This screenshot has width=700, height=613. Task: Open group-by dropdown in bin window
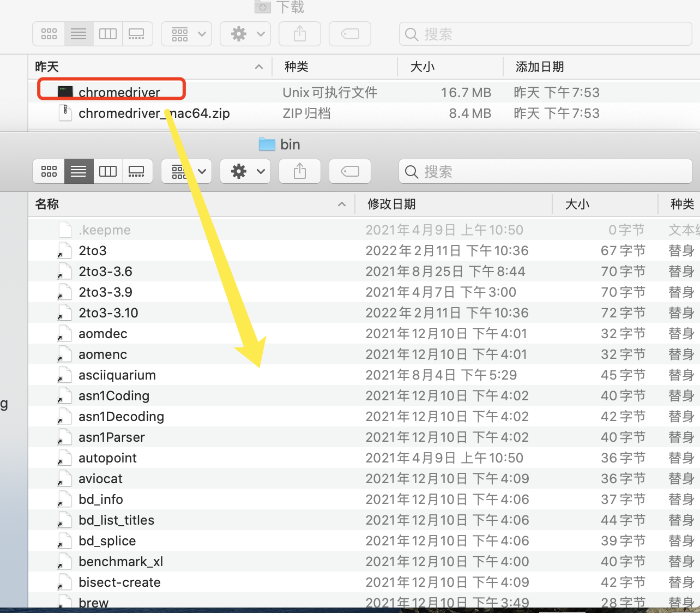point(186,171)
